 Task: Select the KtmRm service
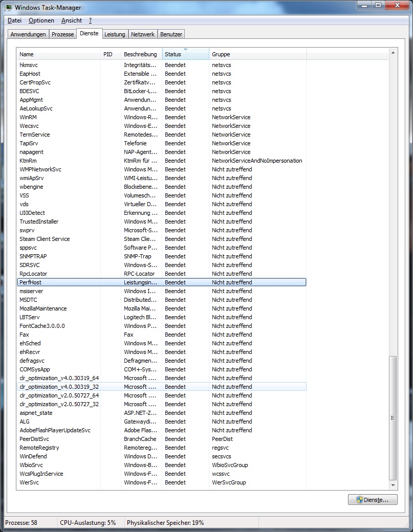pyautogui.click(x=162, y=161)
